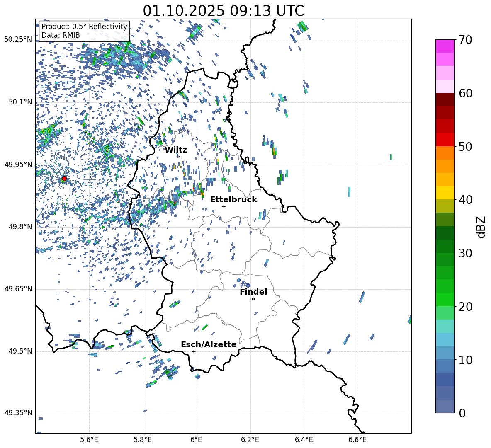Click the Ettelbruck station cross marker
This screenshot has height=448, width=491.
(224, 206)
